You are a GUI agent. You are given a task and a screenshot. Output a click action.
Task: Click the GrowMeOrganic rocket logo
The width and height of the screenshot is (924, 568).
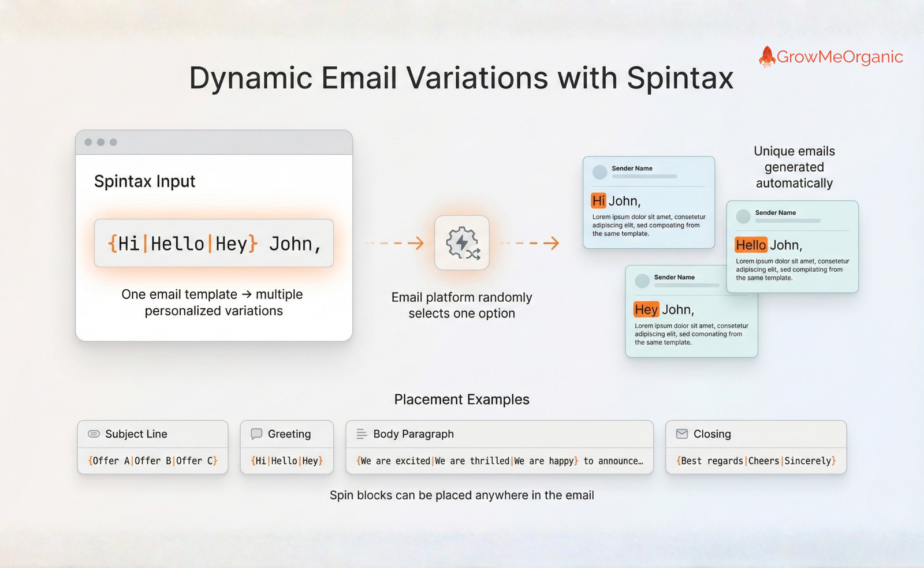[766, 56]
